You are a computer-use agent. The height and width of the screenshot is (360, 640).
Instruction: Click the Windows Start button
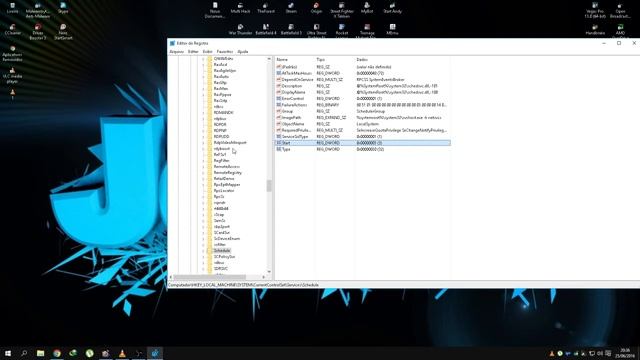[x=8, y=353]
